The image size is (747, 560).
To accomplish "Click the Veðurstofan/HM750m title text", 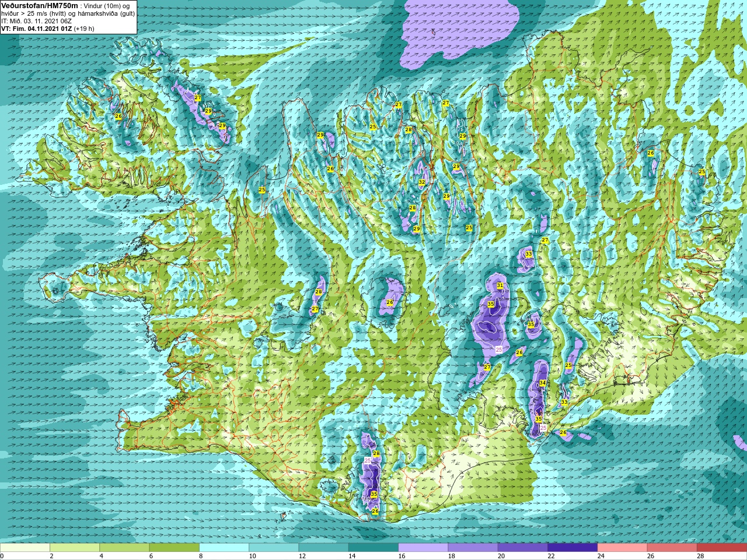I will pyautogui.click(x=39, y=5).
